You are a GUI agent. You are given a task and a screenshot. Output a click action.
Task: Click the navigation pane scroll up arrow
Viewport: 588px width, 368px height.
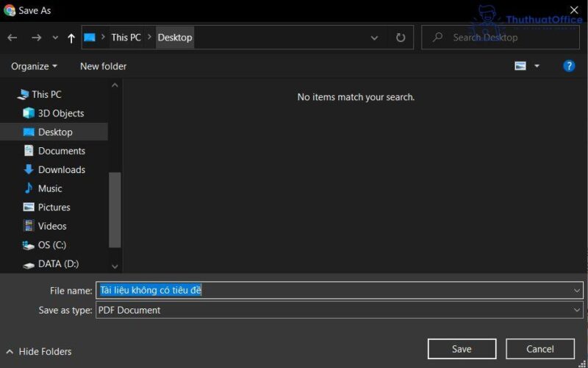[x=115, y=85]
